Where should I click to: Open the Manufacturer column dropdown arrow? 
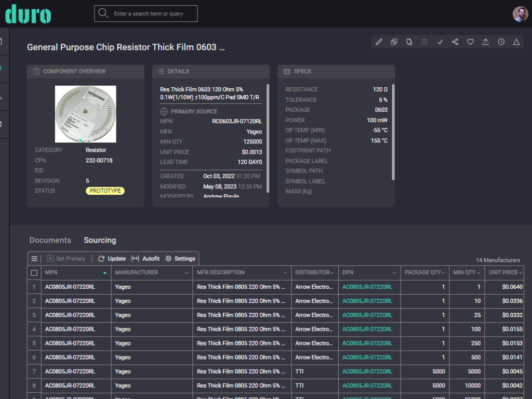(x=187, y=273)
